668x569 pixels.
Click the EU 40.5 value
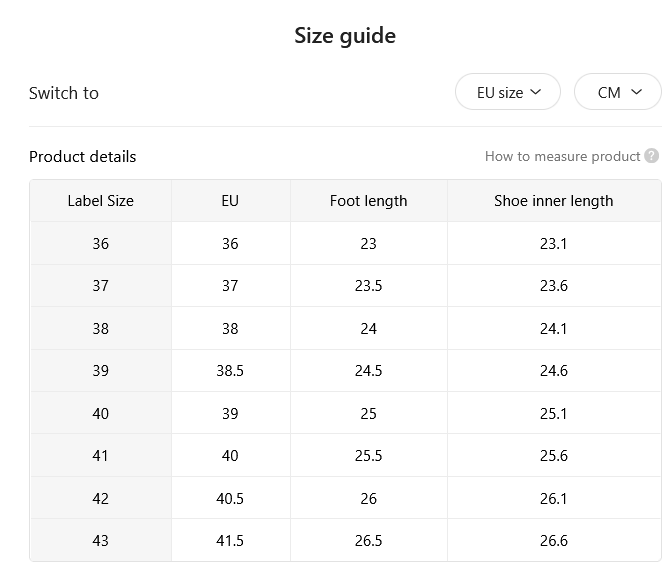[x=230, y=498]
